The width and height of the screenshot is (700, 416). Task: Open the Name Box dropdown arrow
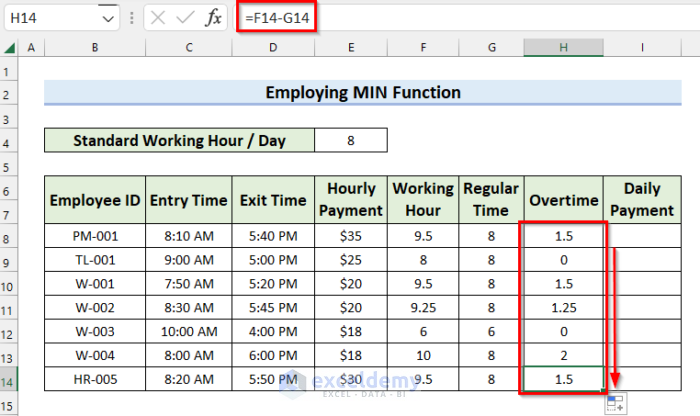point(108,19)
